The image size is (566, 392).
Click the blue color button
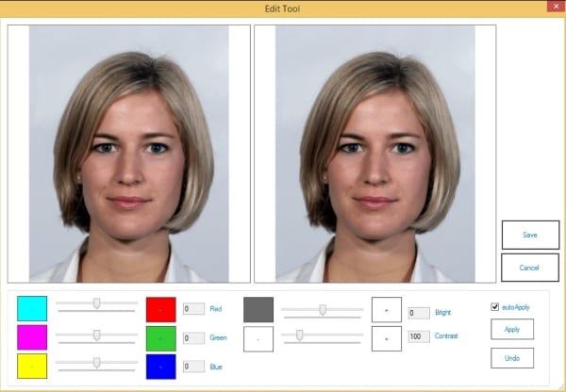pos(161,366)
